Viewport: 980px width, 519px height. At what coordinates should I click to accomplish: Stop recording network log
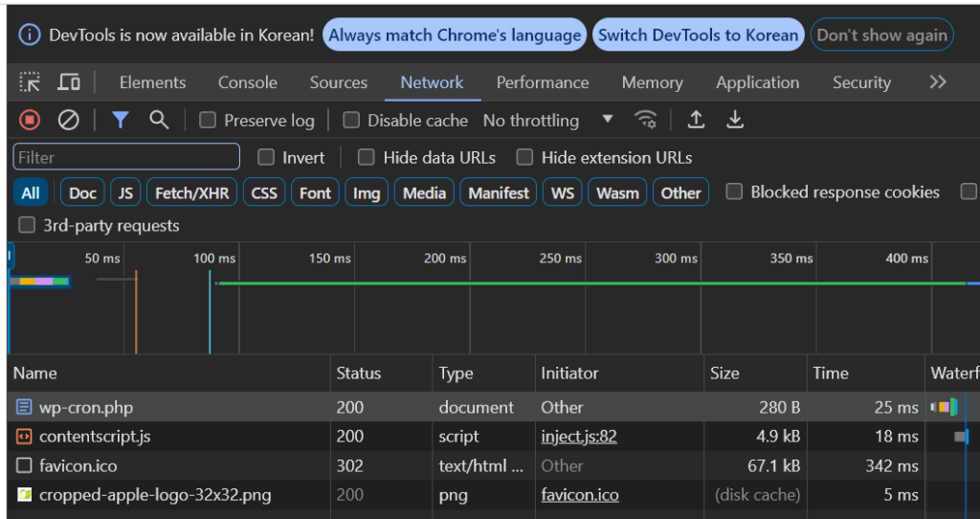[30, 120]
